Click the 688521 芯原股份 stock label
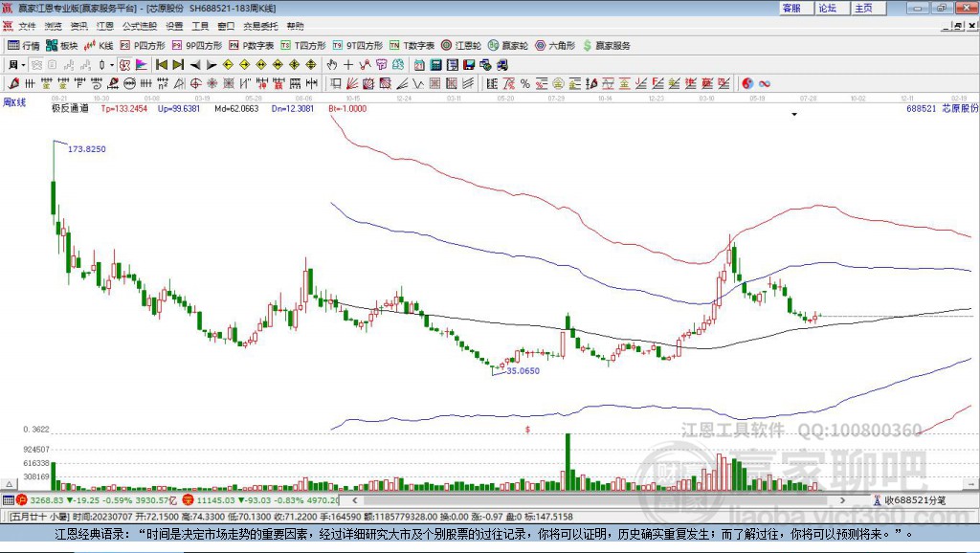Image resolution: width=980 pixels, height=553 pixels. [x=943, y=108]
